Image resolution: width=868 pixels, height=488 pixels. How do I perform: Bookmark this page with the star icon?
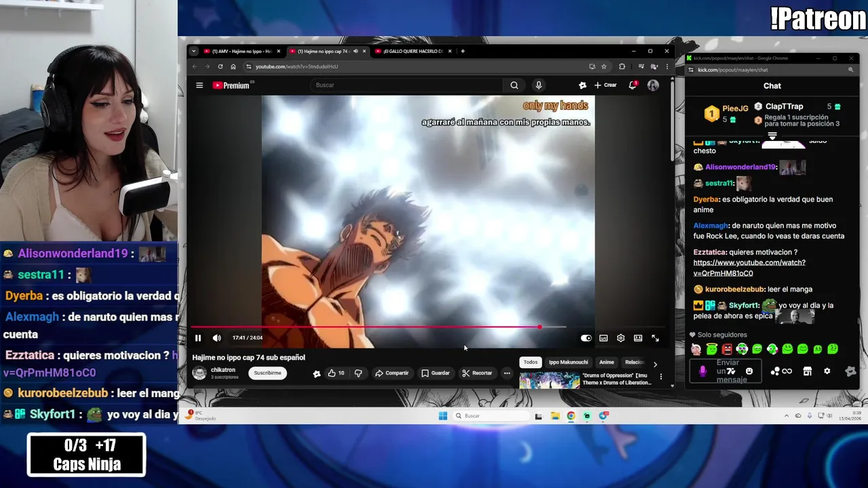pyautogui.click(x=604, y=66)
